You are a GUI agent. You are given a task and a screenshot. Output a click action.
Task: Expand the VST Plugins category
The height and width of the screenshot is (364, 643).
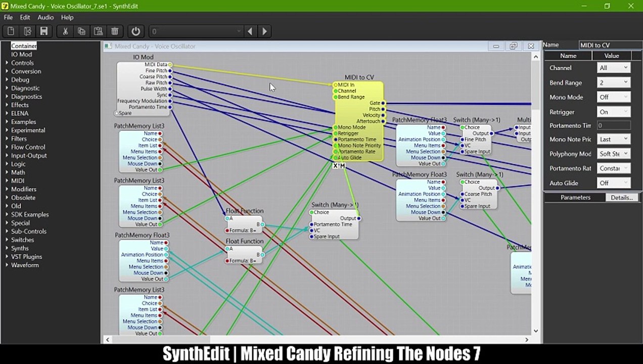click(7, 256)
